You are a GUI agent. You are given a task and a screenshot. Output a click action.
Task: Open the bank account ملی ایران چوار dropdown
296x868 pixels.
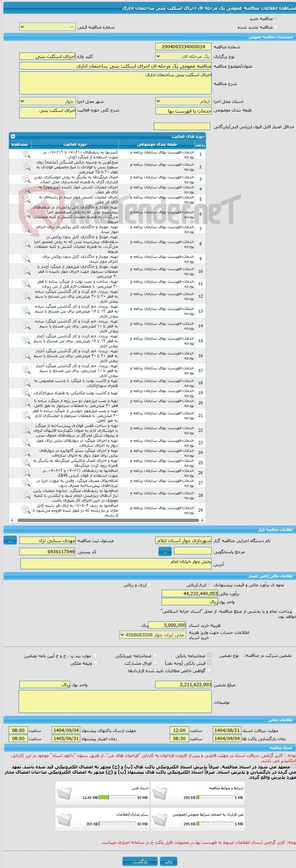[x=153, y=635]
